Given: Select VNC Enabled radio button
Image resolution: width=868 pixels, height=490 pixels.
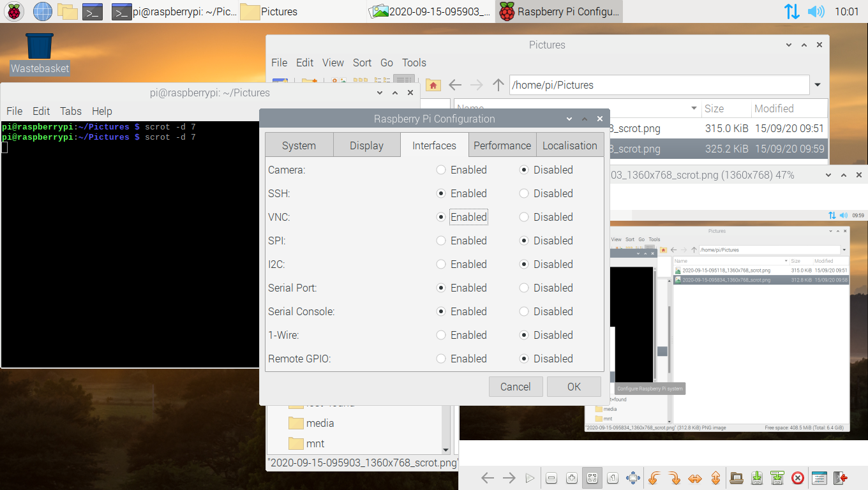Looking at the screenshot, I should click(x=441, y=217).
